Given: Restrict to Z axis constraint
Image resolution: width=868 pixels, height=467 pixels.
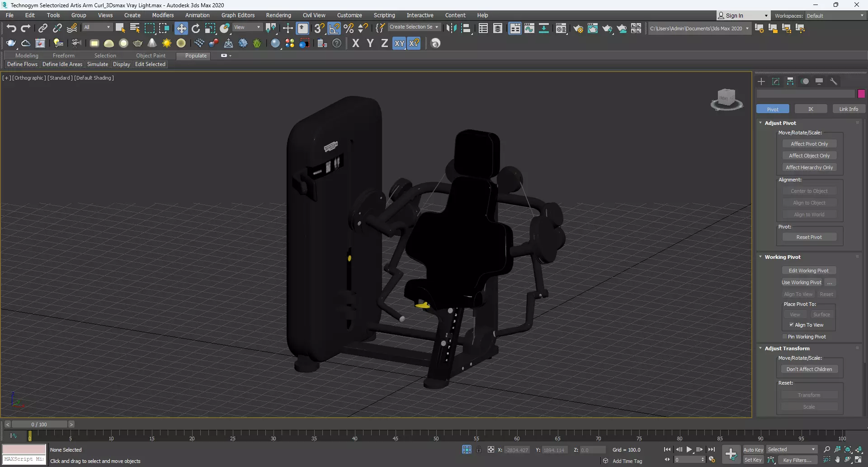Looking at the screenshot, I should (385, 43).
